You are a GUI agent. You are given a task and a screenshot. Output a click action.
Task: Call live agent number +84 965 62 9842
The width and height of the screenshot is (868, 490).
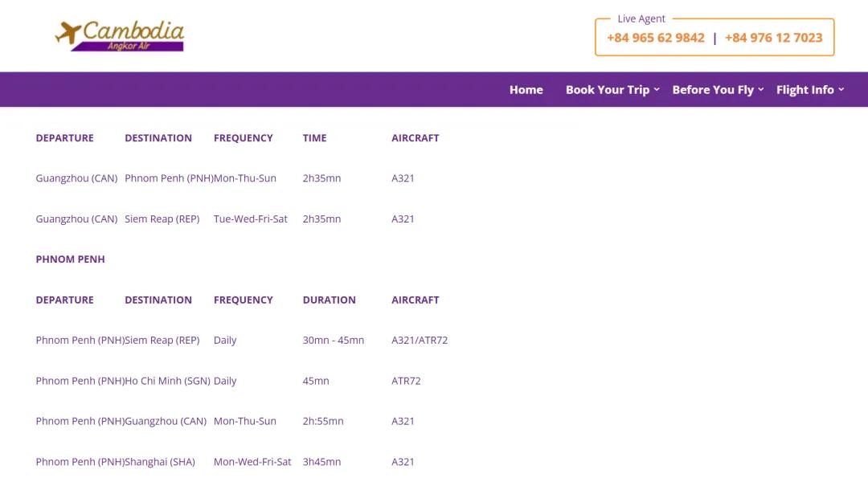pyautogui.click(x=655, y=38)
